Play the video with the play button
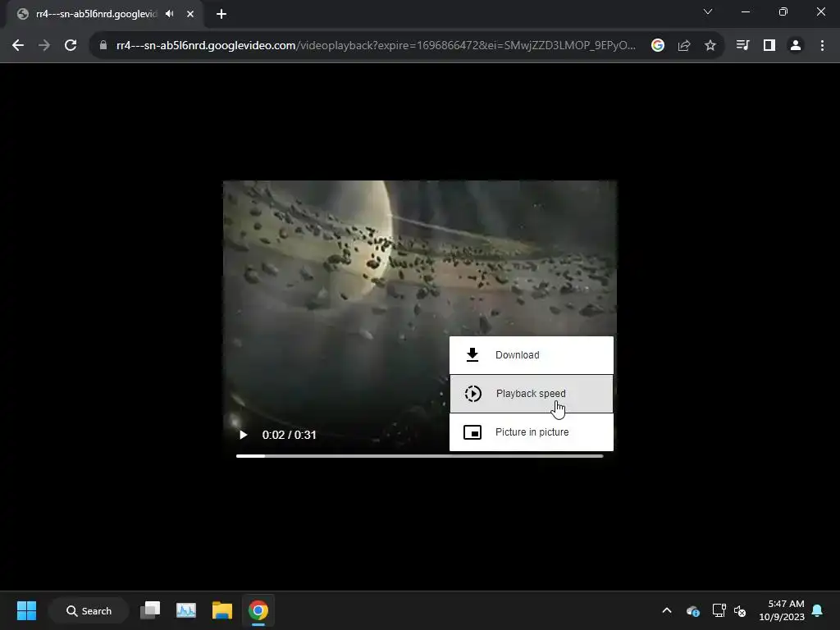The width and height of the screenshot is (840, 630). pos(243,435)
